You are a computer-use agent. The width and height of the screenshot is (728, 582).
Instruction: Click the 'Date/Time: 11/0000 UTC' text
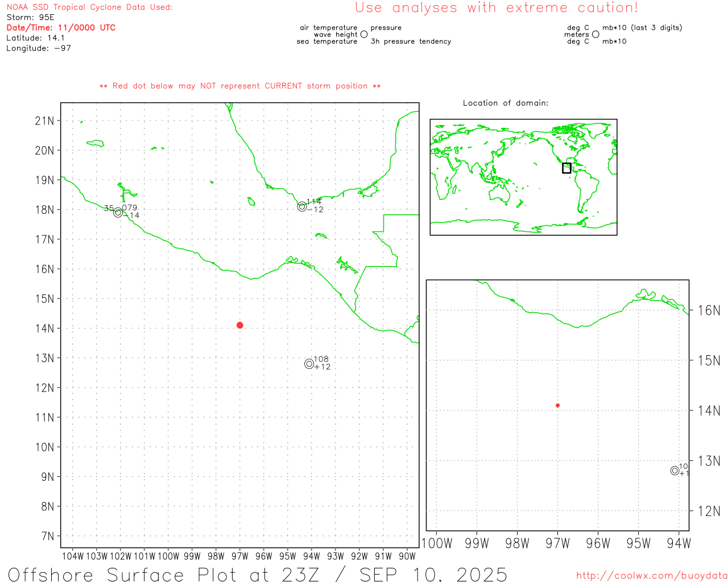[x=61, y=28]
